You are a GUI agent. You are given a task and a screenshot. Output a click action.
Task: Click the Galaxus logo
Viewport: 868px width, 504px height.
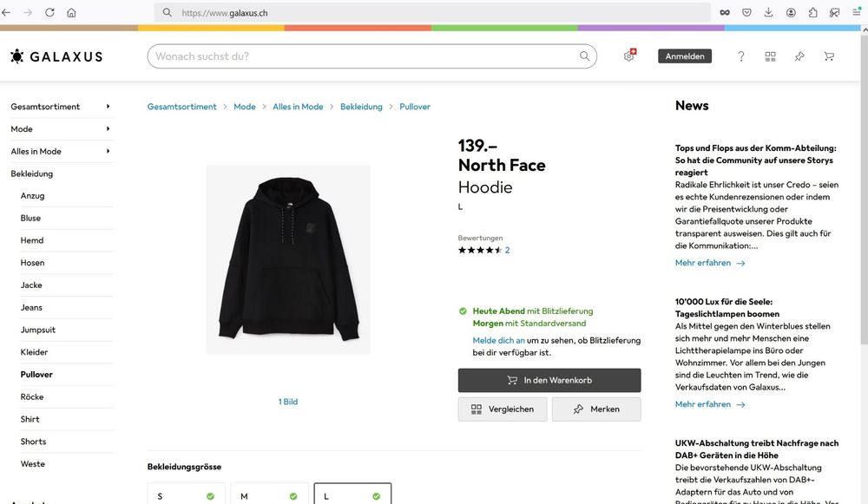(56, 56)
